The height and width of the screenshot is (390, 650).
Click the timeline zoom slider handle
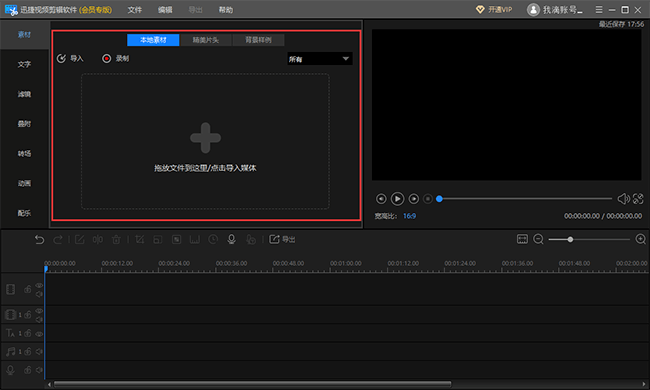(x=570, y=239)
